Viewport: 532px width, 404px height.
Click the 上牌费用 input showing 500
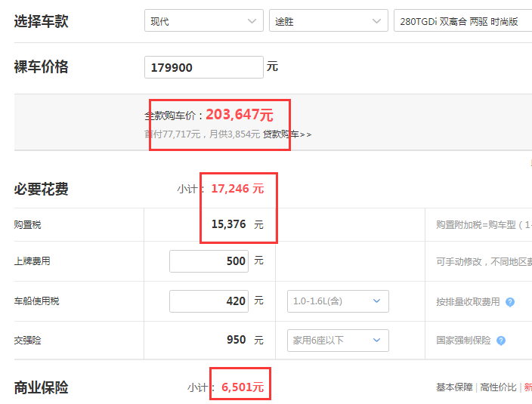(209, 261)
